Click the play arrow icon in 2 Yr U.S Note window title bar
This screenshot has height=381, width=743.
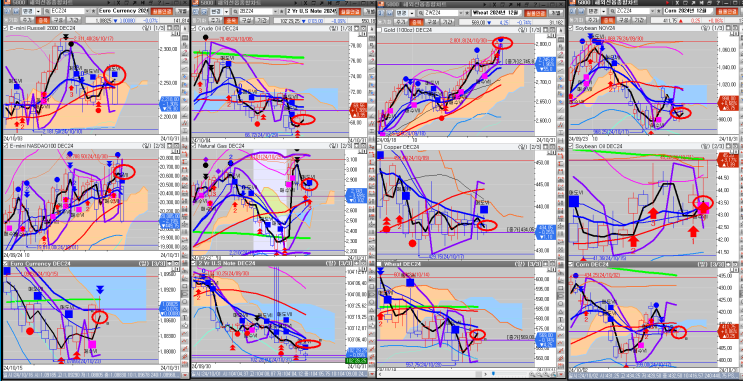tap(296, 3)
